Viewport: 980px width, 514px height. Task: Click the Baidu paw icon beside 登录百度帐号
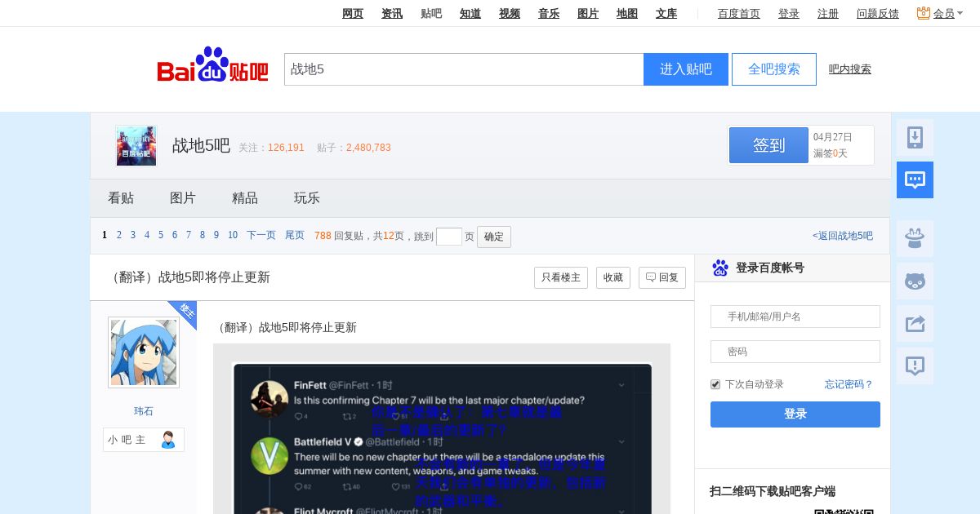[720, 268]
